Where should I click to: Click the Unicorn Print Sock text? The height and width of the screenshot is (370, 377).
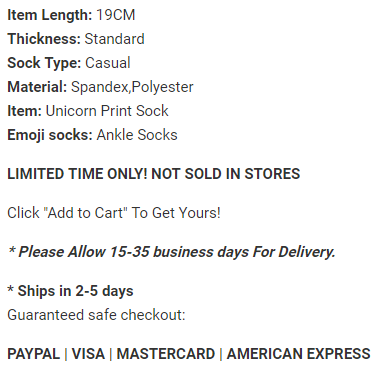point(107,111)
